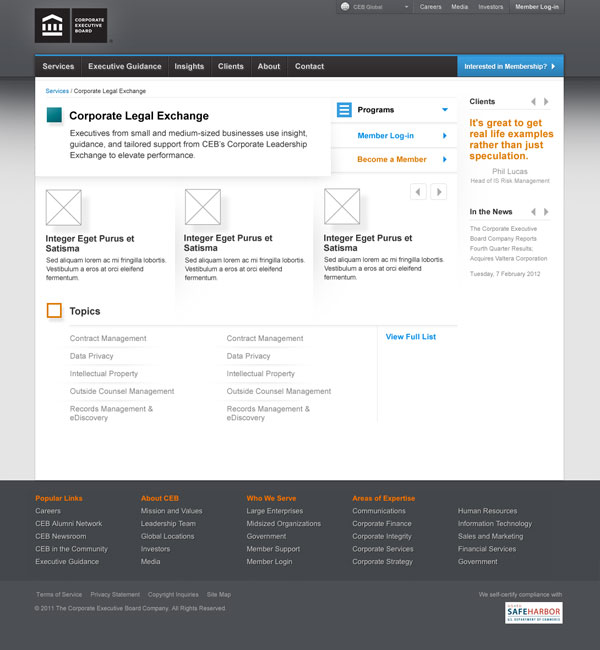Screen dimensions: 600x650
Task: Click the Interested in Membership button
Action: (510, 67)
